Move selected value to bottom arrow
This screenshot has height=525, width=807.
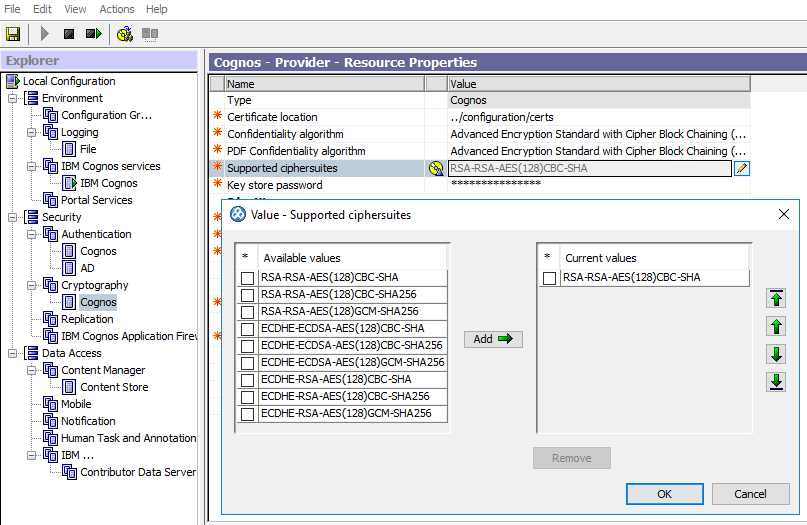click(776, 382)
